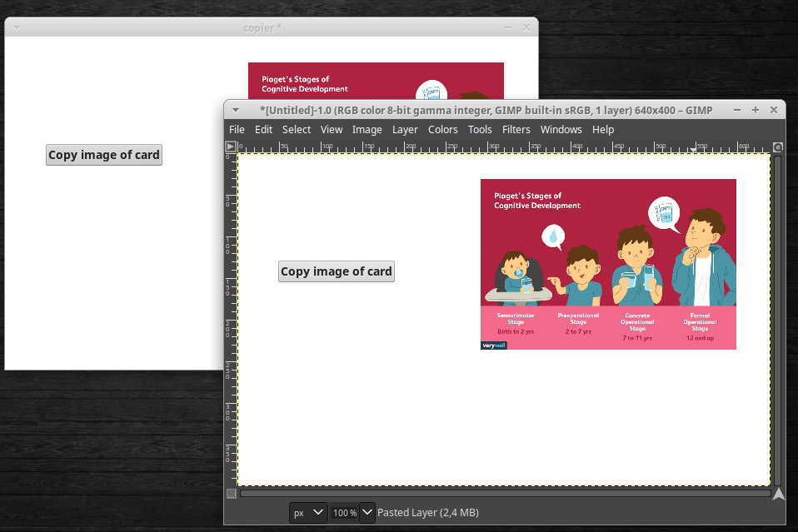
Task: Toggle the Quick Mask button
Action: click(231, 494)
